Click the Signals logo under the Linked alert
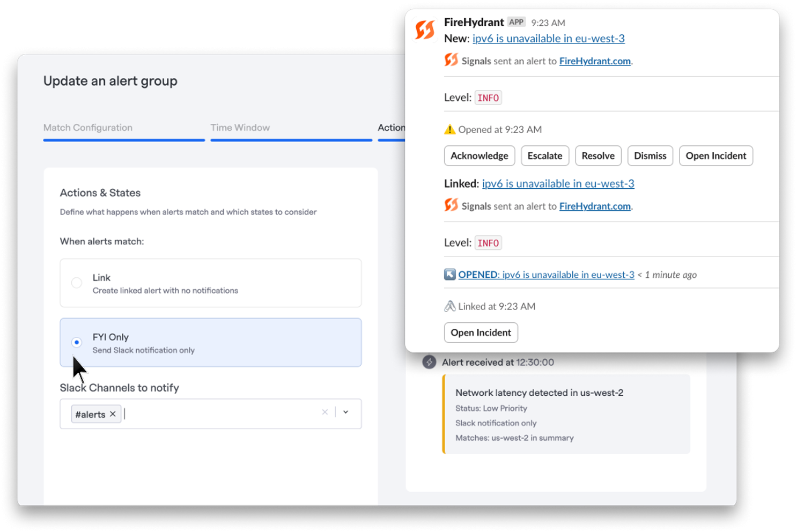The height and width of the screenshot is (532, 797). point(451,205)
